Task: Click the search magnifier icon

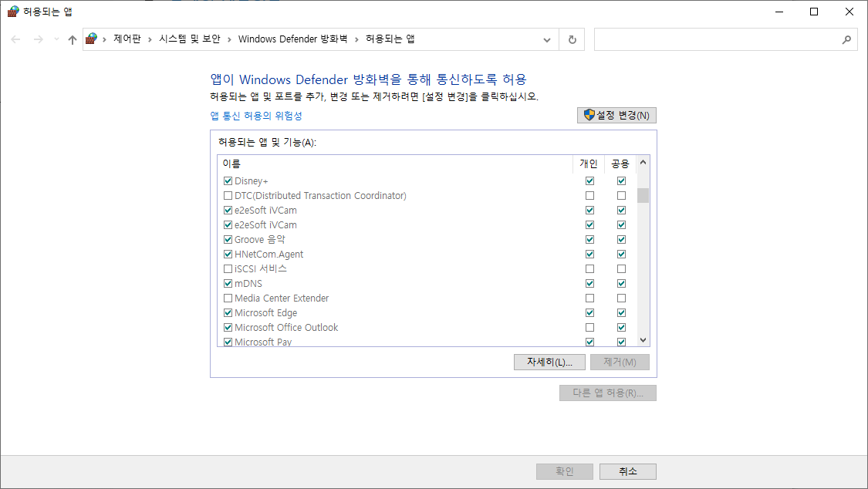Action: [x=846, y=40]
